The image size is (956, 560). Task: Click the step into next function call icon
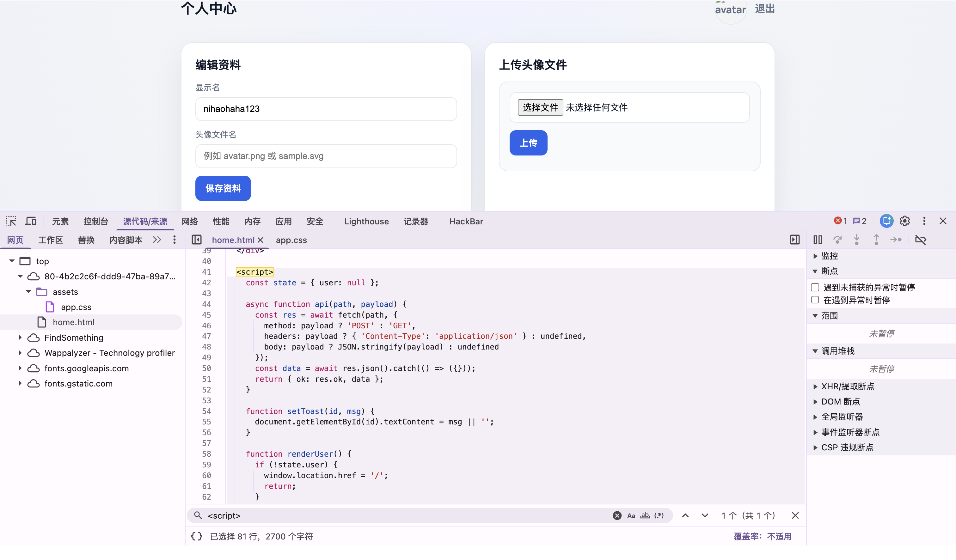[x=857, y=239]
